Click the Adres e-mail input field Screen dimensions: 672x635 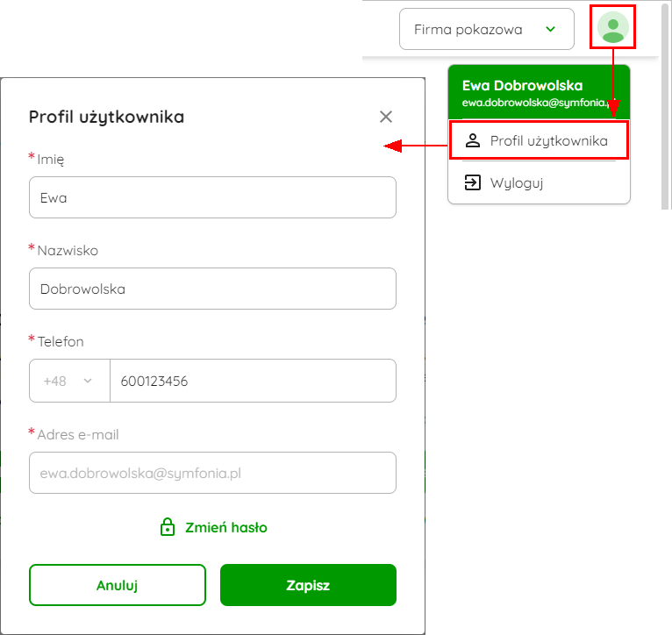(x=212, y=473)
